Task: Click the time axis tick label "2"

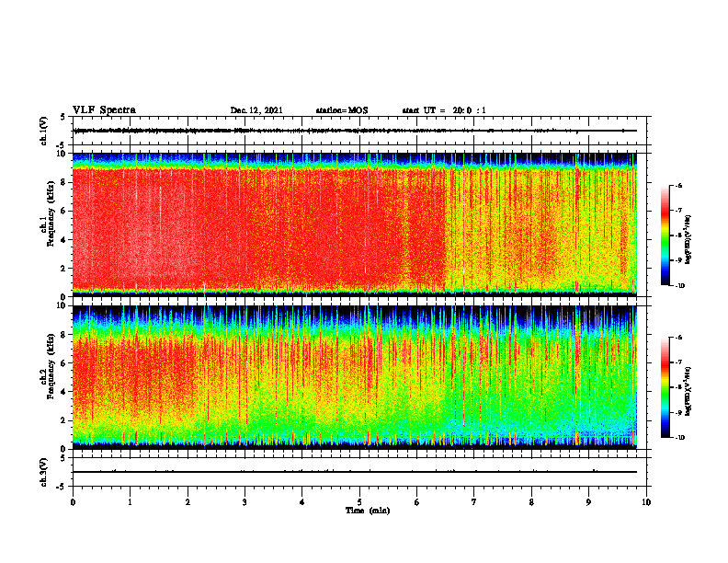Action: click(188, 502)
